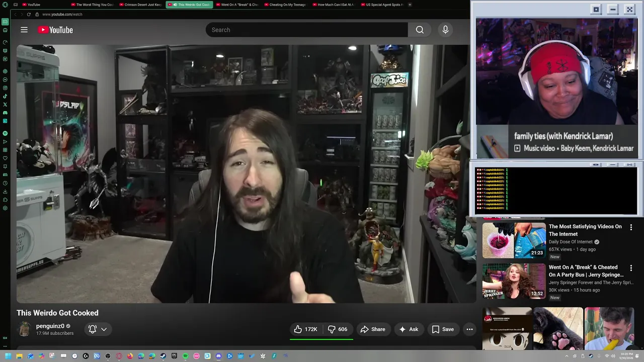Open File Explorer from the taskbar
The image size is (644, 362).
(19, 356)
